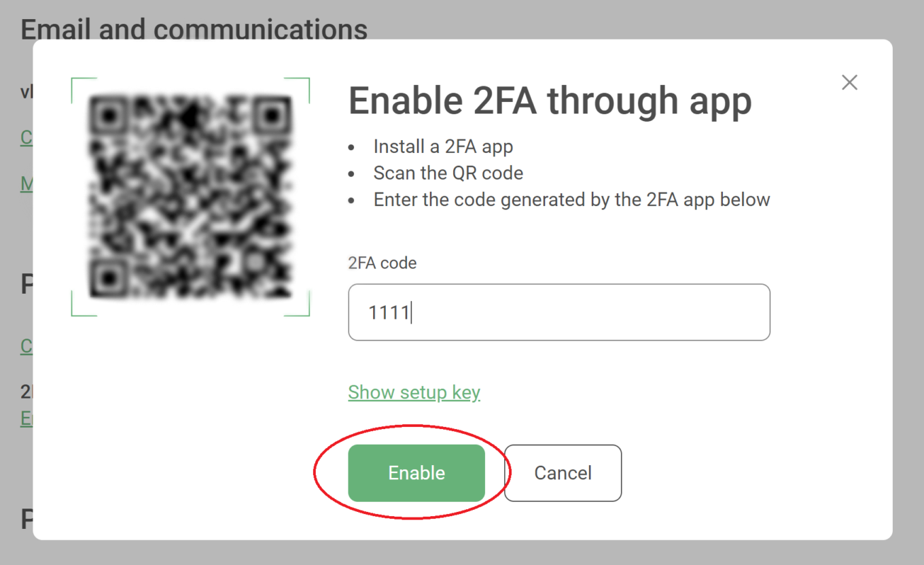Click the dimmed background overlay below the dialog
This screenshot has width=924, height=565.
tap(462, 553)
